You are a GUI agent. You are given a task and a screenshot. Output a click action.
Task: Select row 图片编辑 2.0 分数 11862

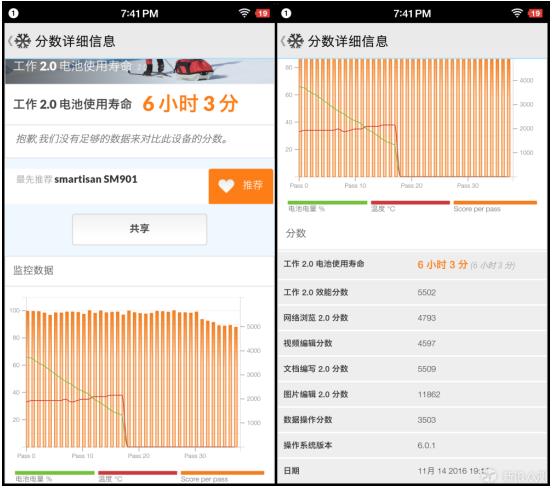pyautogui.click(x=412, y=394)
